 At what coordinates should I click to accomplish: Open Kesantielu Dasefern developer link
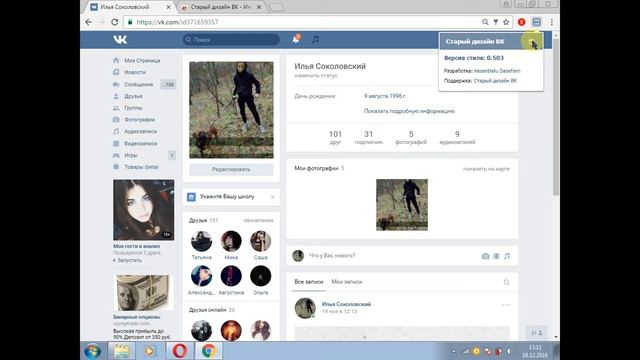[497, 71]
